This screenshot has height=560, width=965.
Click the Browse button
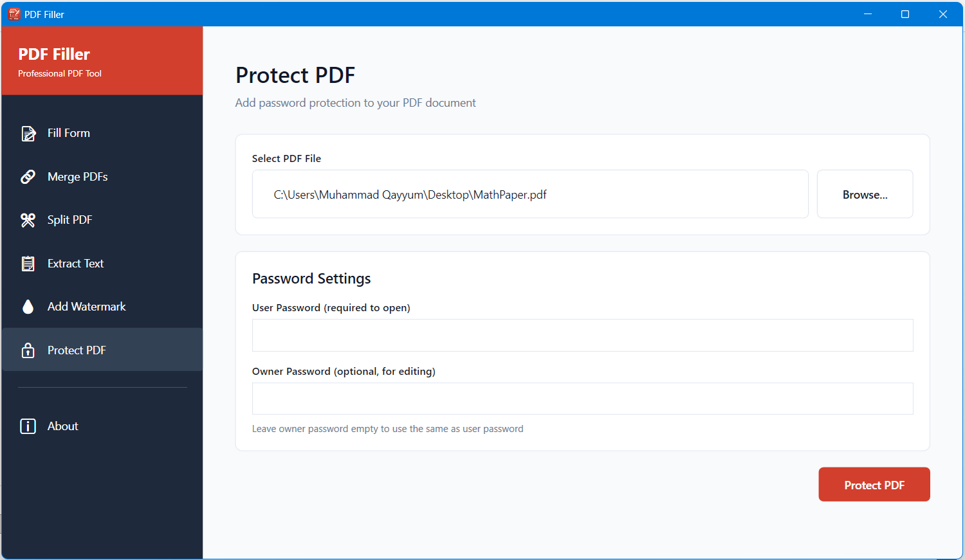click(x=865, y=194)
